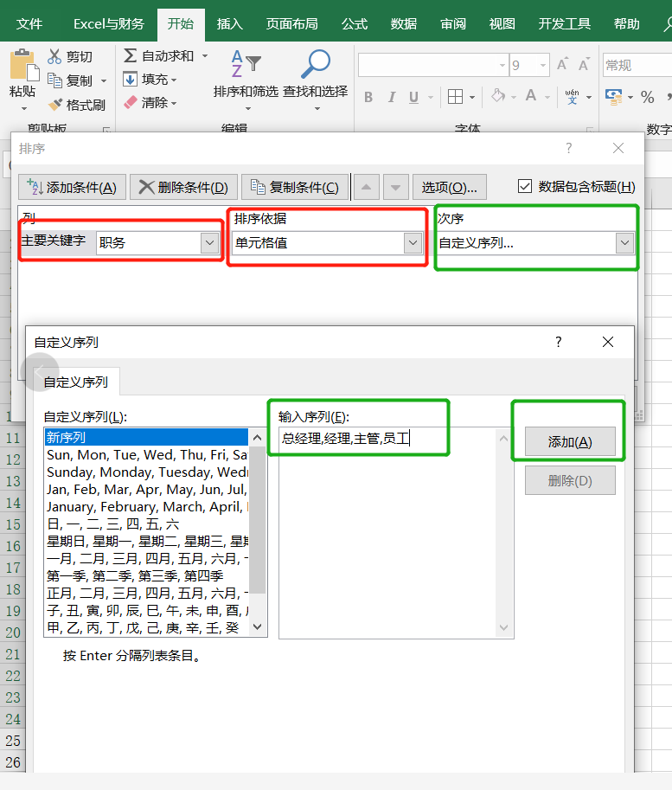Open the File tab
672x790 pixels.
pos(29,23)
